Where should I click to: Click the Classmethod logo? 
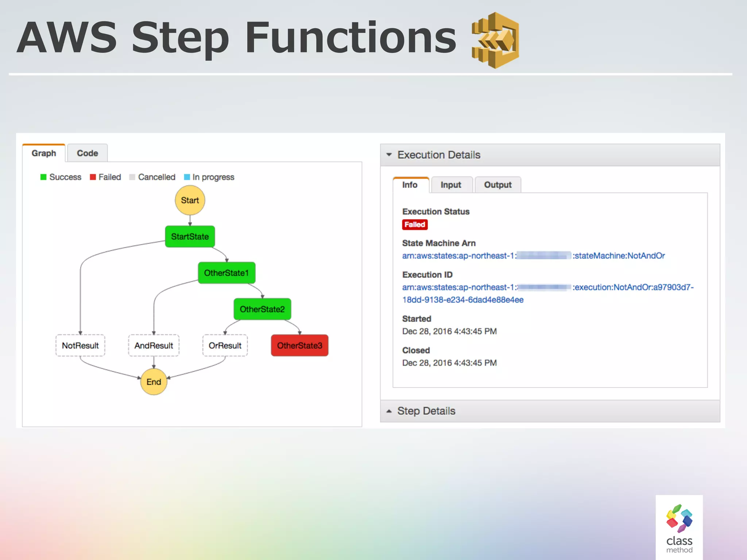679,528
